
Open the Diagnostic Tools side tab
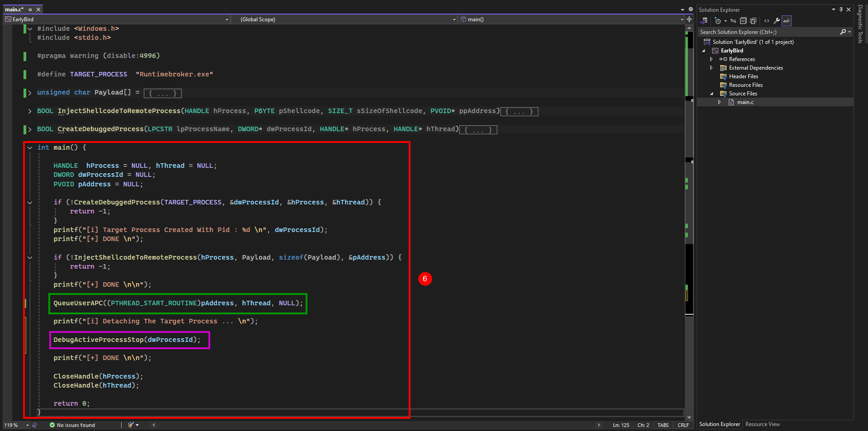[860, 24]
